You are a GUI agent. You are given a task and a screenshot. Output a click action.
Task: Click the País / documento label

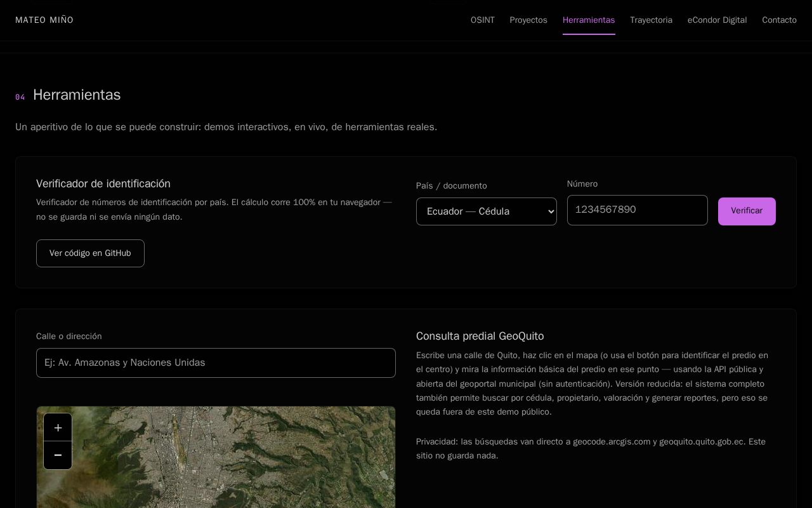pyautogui.click(x=452, y=186)
